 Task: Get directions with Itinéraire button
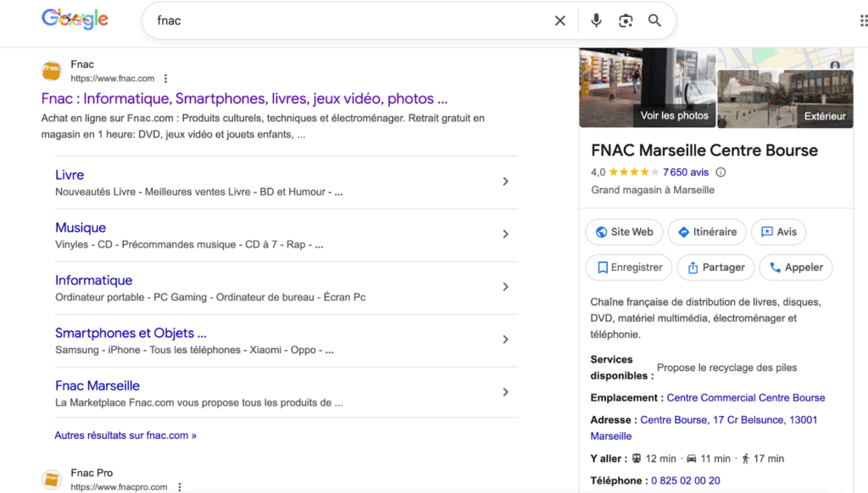click(707, 232)
